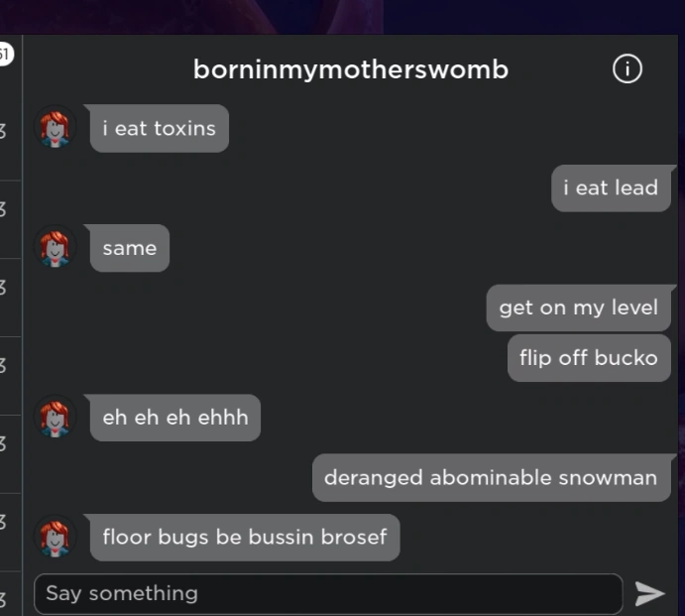Click the unread count badge
The image size is (685, 616).
(5, 55)
